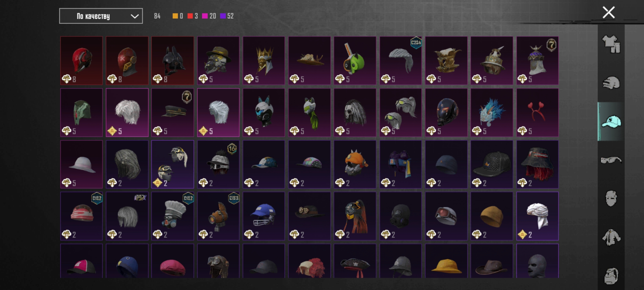Open the backpack category icon
The width and height of the screenshot is (644, 290).
click(x=611, y=276)
